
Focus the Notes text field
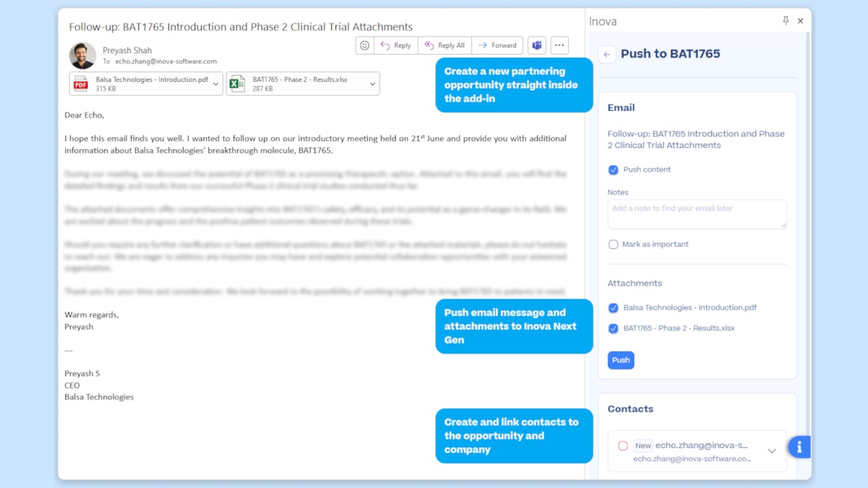pos(697,214)
